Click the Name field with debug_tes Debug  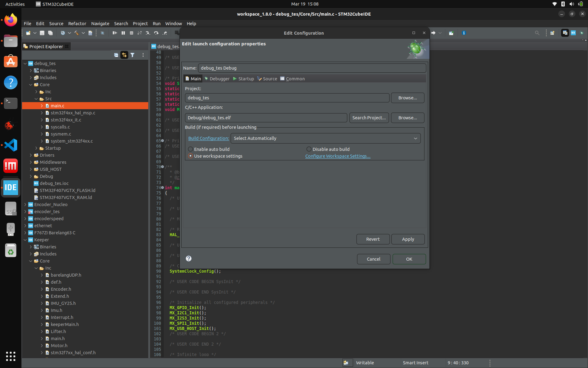tap(312, 68)
